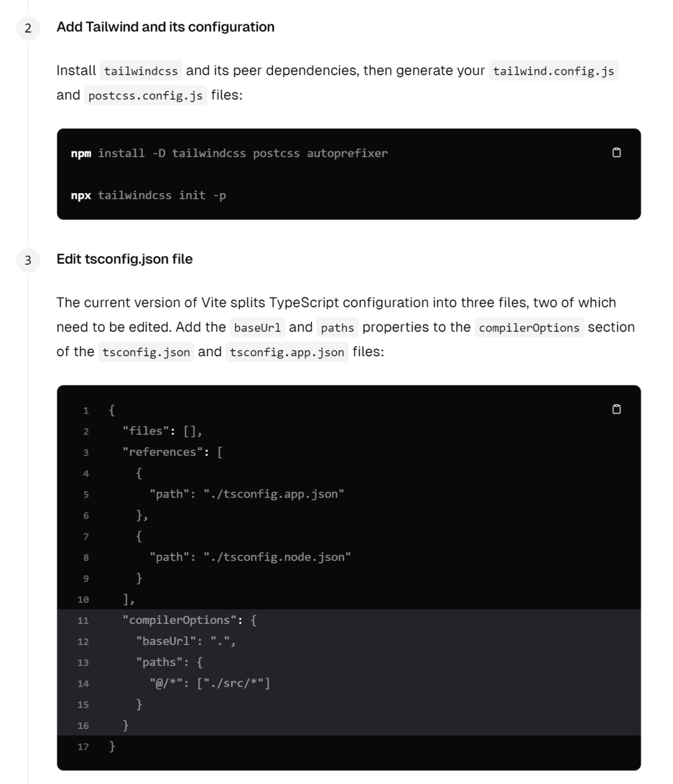Click the "files": [] line in the code

[162, 431]
